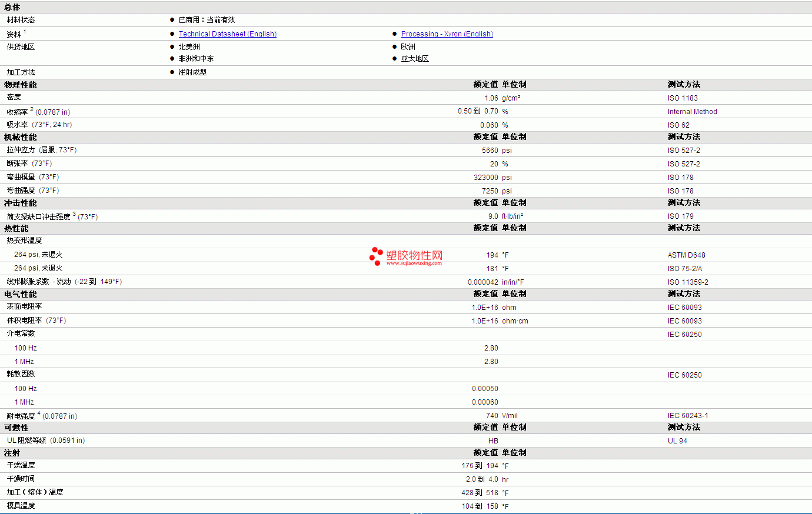The image size is (812, 514).
Task: Click the IEC 60243-1 test method cell
Action: (x=688, y=416)
